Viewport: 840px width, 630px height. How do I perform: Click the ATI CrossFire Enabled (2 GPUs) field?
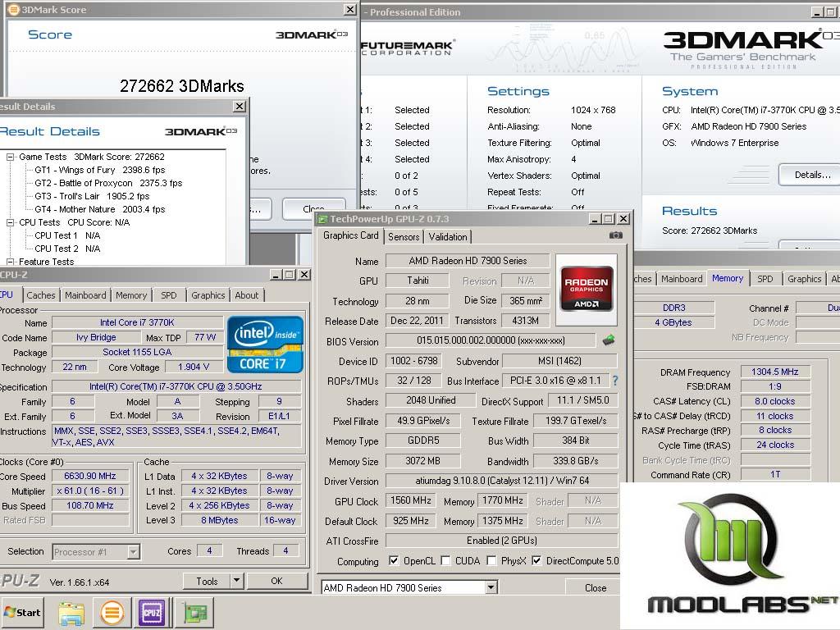pos(501,541)
